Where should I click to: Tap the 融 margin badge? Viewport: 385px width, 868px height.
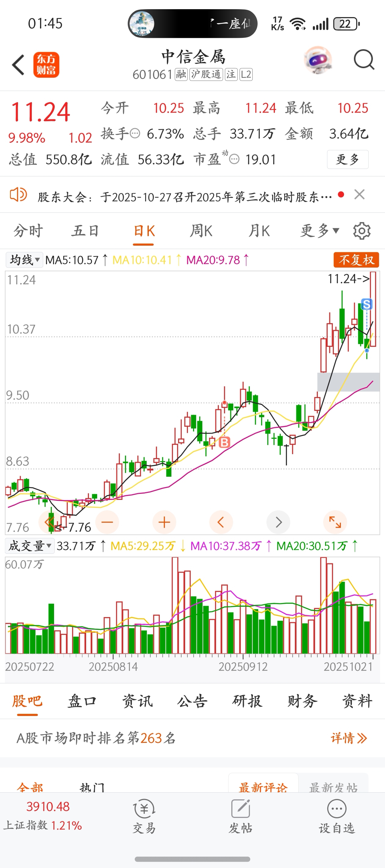pyautogui.click(x=181, y=74)
